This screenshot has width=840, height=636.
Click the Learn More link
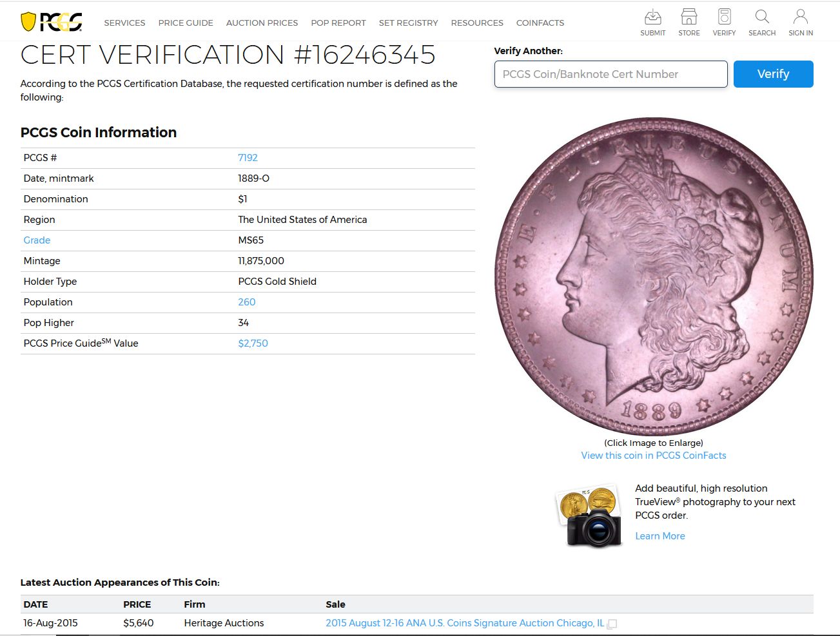coord(660,536)
